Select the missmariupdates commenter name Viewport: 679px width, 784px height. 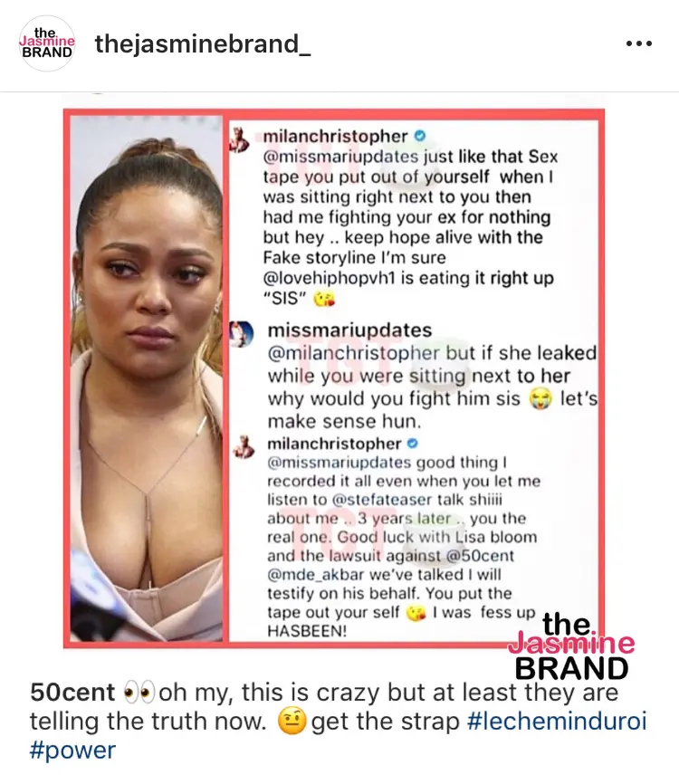[349, 330]
